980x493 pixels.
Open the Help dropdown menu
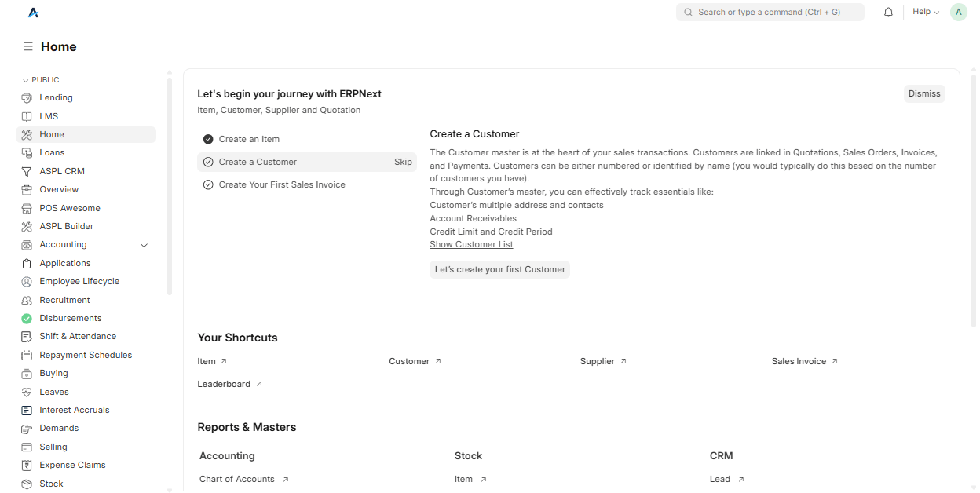pyautogui.click(x=925, y=13)
